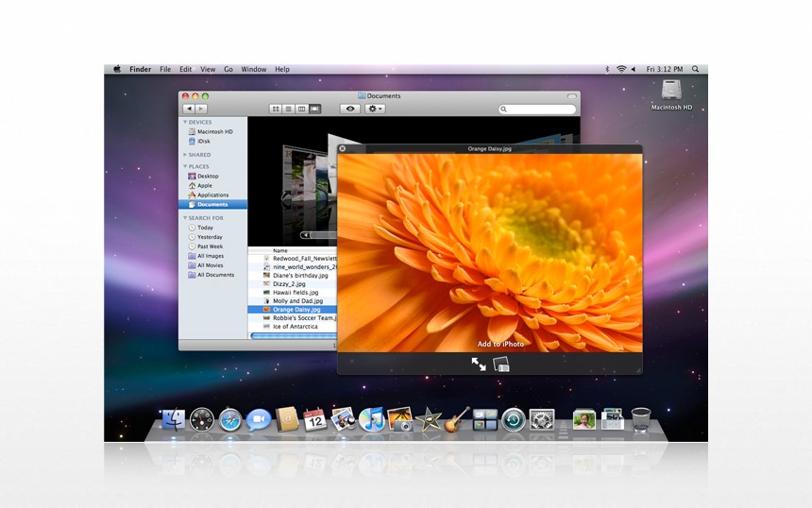Open the Apple menu

click(117, 69)
